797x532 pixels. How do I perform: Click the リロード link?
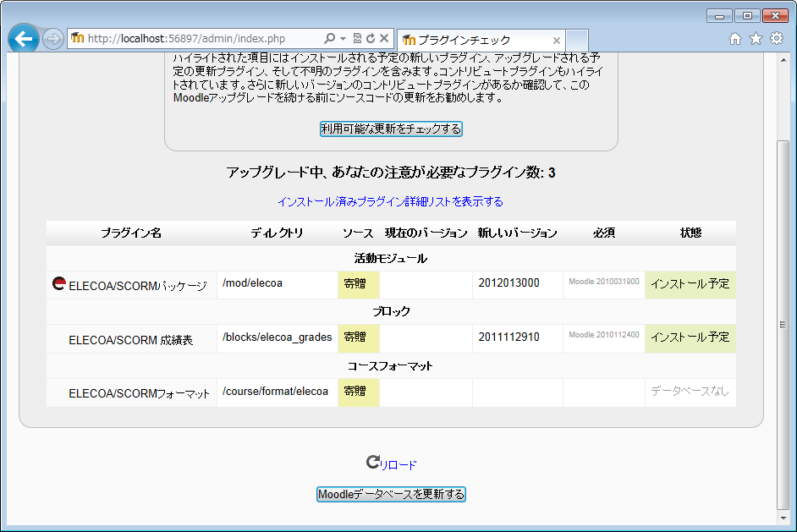click(398, 464)
